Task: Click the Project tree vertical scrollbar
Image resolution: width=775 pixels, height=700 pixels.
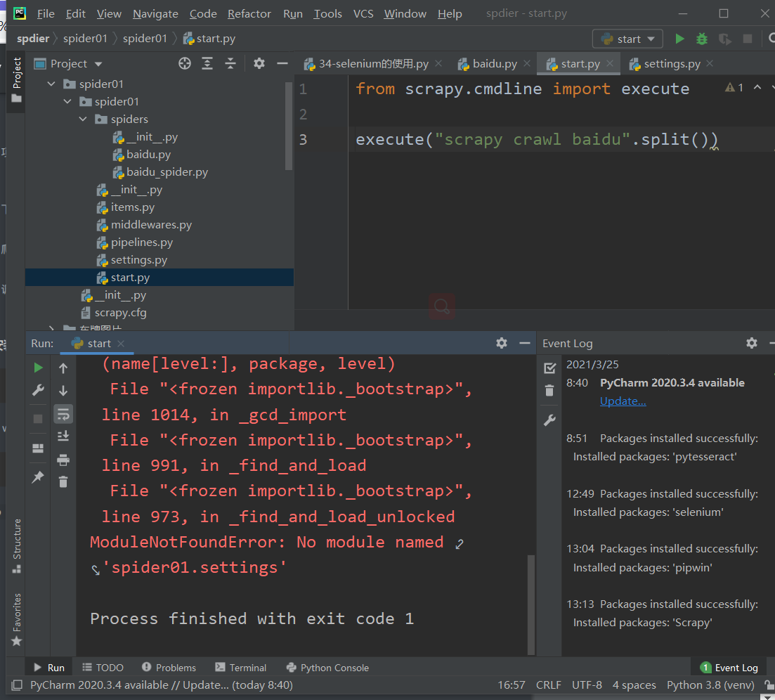Action: (x=289, y=126)
